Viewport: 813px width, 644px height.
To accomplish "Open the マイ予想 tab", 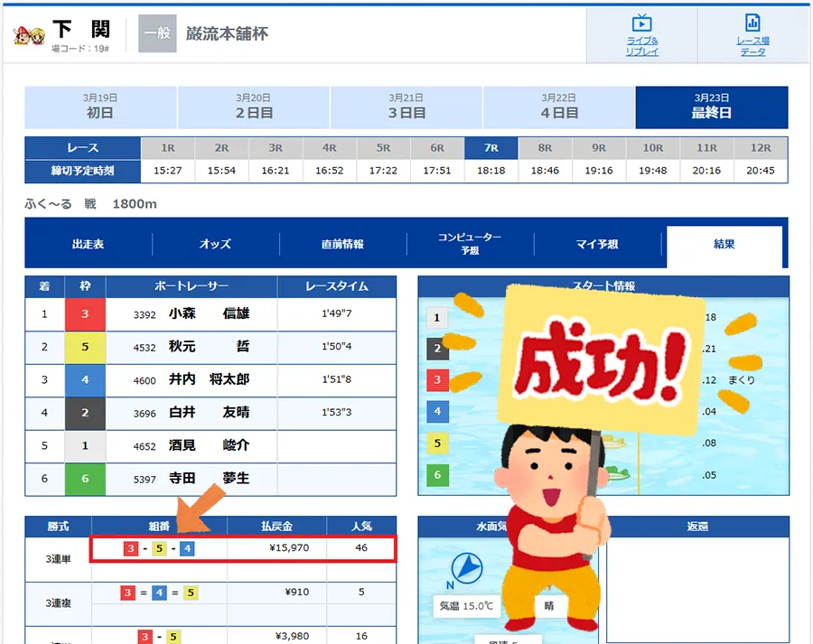I will pos(596,245).
